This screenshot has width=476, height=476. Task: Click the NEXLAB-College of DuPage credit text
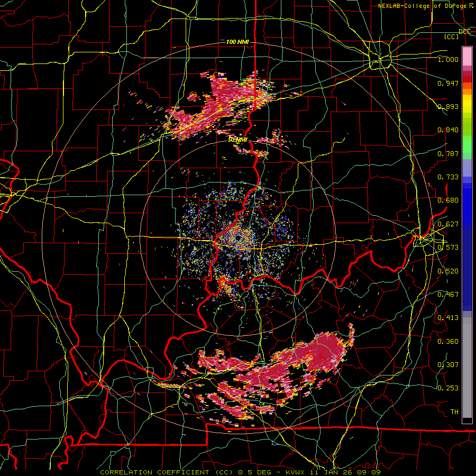point(426,6)
